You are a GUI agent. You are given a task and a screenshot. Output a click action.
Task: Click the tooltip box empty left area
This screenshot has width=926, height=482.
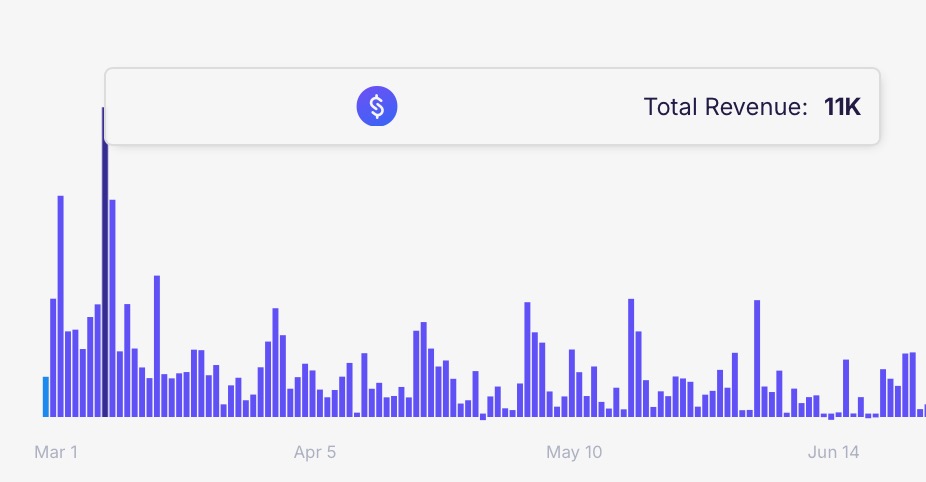coord(230,106)
